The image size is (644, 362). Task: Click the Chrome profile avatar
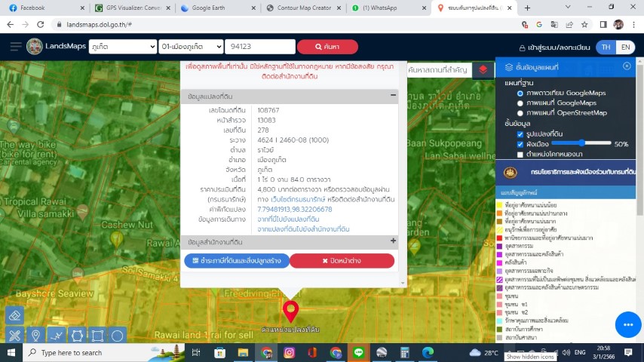pos(618,25)
